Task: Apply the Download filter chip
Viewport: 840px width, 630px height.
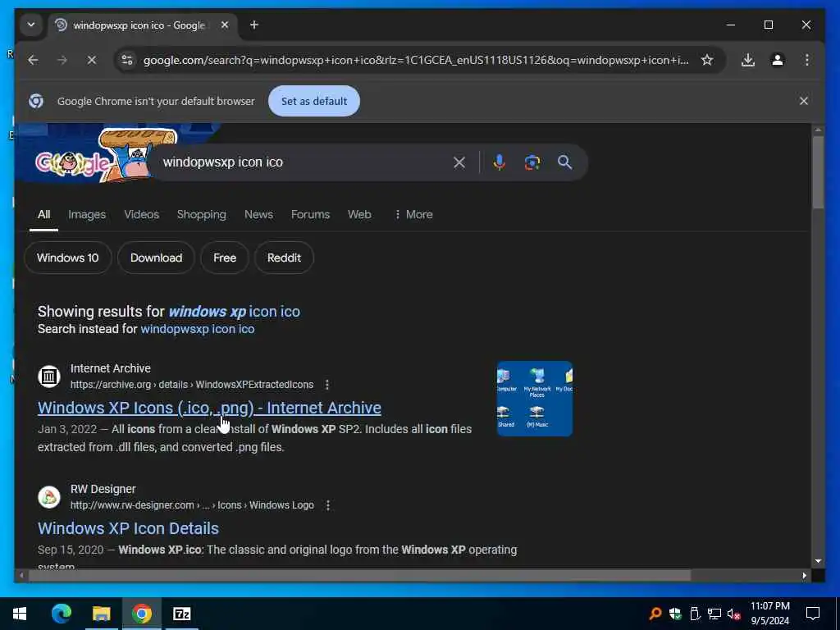Action: (x=156, y=258)
